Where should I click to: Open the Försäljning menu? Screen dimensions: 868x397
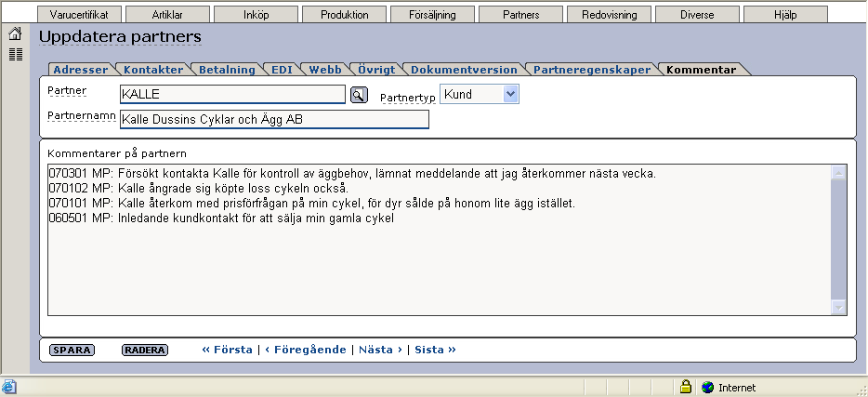(432, 15)
